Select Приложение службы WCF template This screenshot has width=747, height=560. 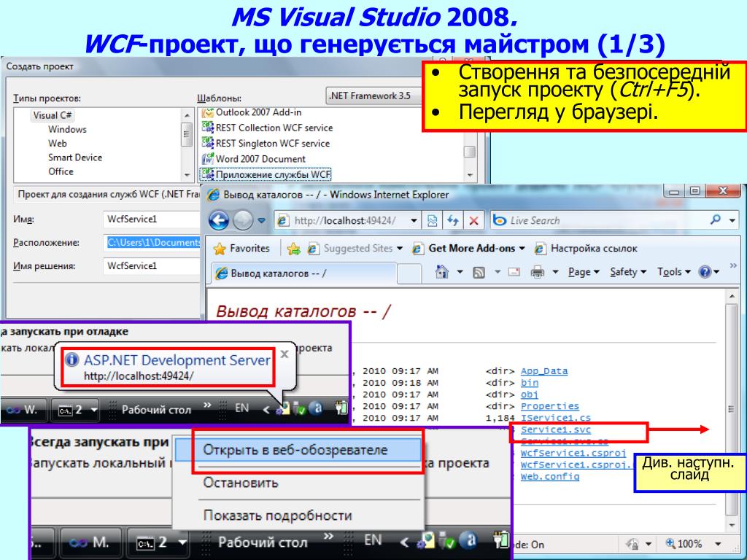coord(266,175)
